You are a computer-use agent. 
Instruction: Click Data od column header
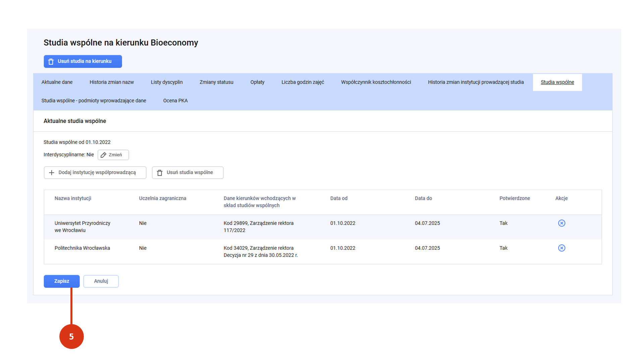tap(339, 198)
